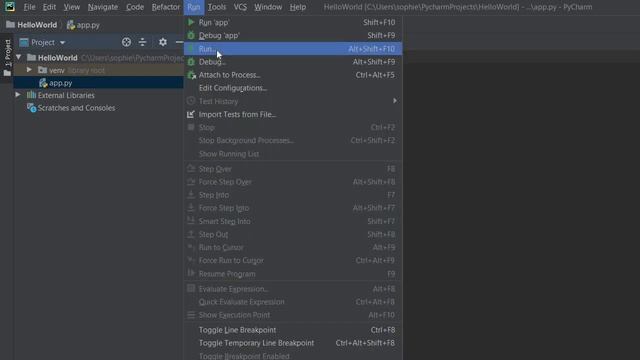The image size is (640, 360).
Task: Open Project panel settings gear
Action: coord(163,42)
